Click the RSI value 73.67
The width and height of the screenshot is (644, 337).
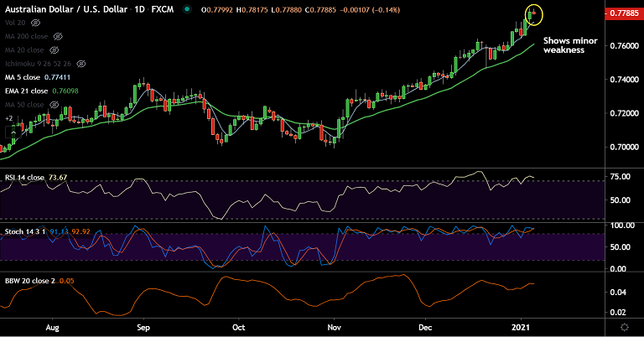[x=58, y=178]
